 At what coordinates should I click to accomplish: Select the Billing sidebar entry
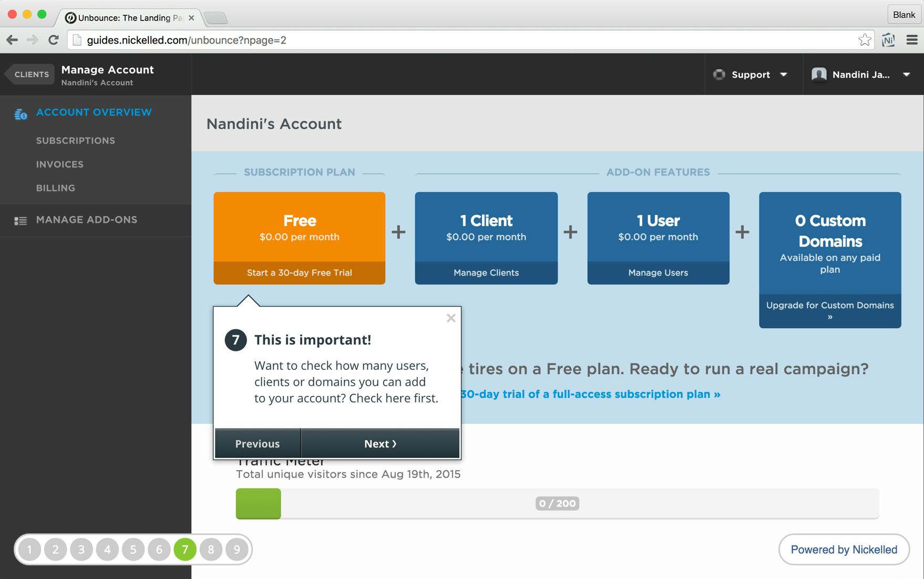tap(55, 188)
